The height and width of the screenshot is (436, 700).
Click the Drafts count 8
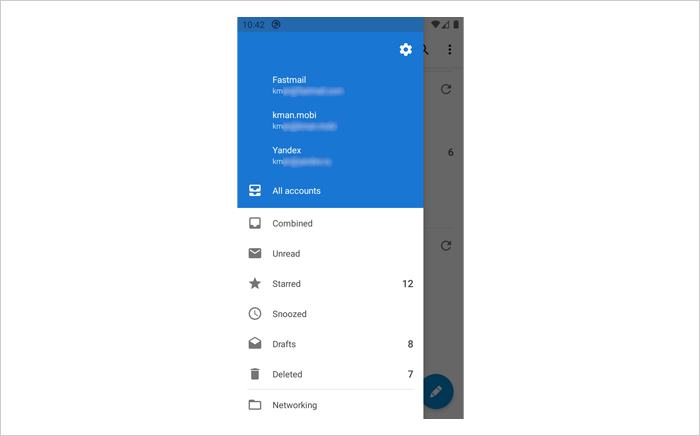410,344
